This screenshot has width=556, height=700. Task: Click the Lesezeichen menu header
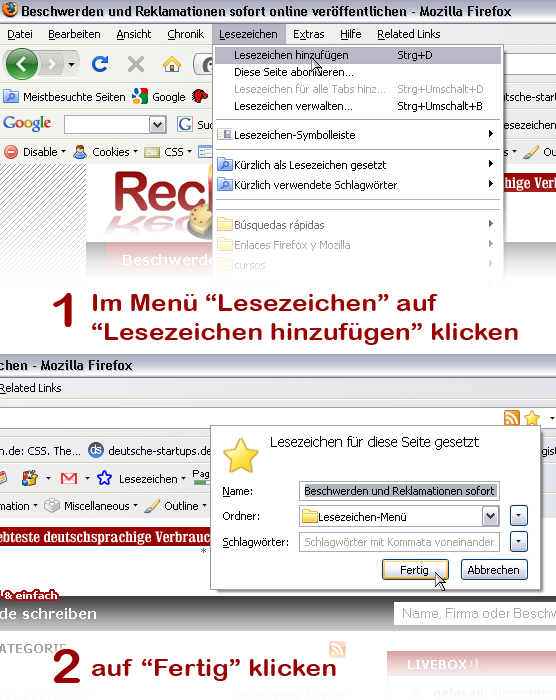[248, 34]
